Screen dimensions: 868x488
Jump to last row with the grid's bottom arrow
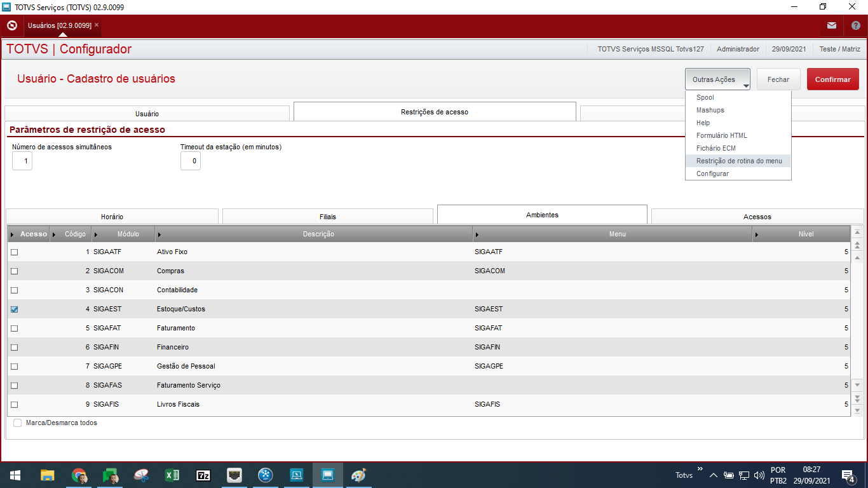[x=857, y=410]
